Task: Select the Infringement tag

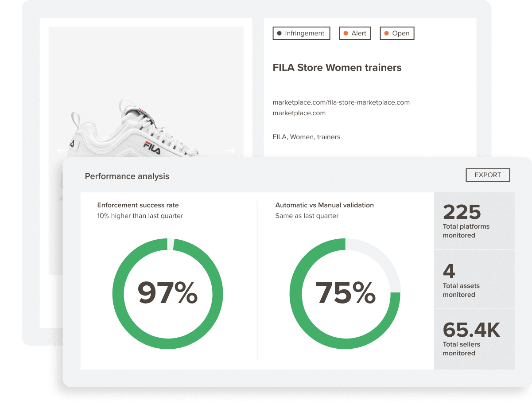Action: pyautogui.click(x=301, y=33)
